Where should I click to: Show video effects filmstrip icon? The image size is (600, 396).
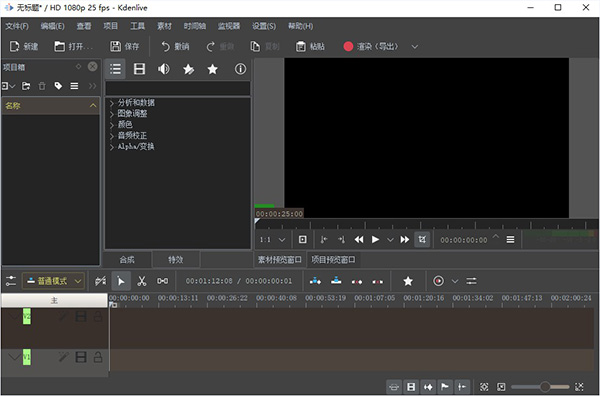[x=139, y=69]
